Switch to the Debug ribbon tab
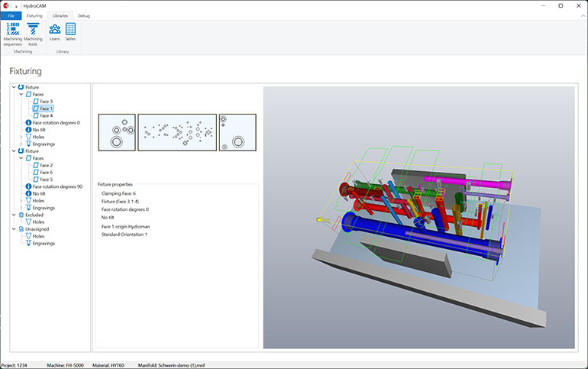Screen dimensions: 588x369 pyautogui.click(x=84, y=16)
